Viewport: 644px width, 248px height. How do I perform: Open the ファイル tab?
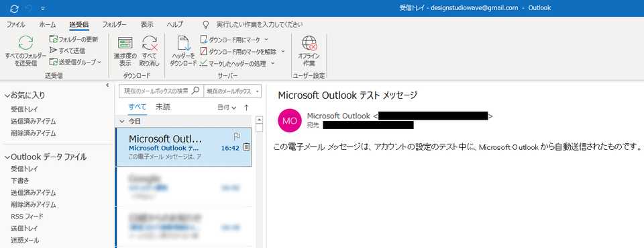(15, 25)
